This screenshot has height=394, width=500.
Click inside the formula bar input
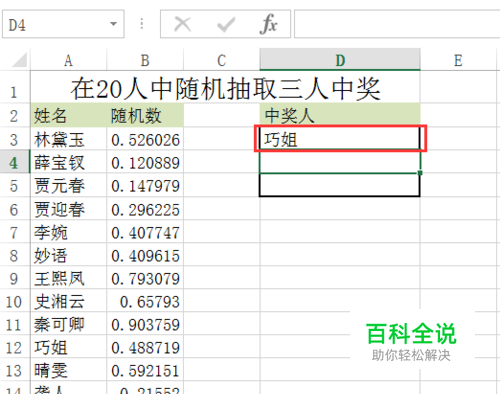coord(397,24)
